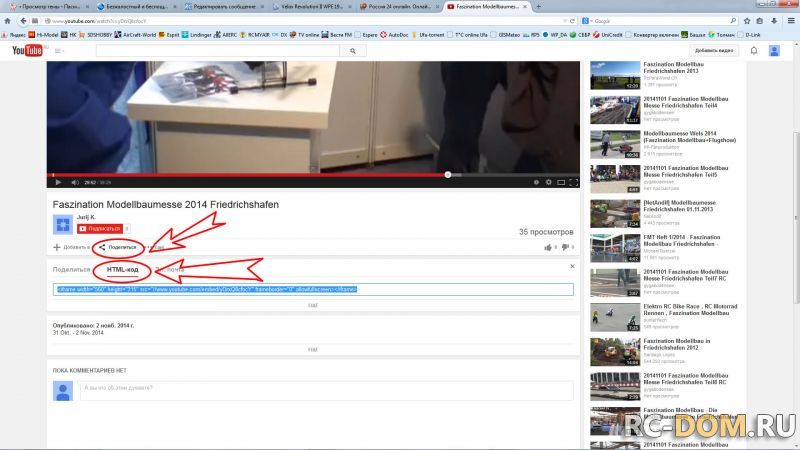Expand more embed options below code
The image size is (800, 450).
tap(313, 305)
